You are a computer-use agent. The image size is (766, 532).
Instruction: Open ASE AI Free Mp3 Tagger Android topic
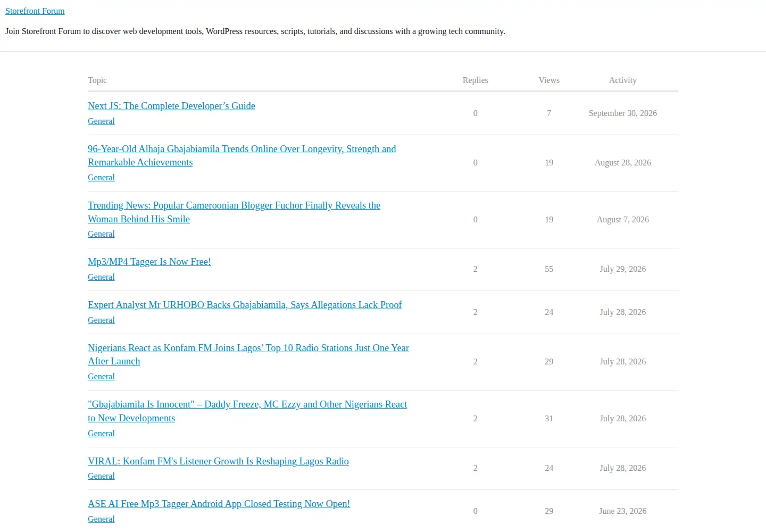tap(219, 504)
